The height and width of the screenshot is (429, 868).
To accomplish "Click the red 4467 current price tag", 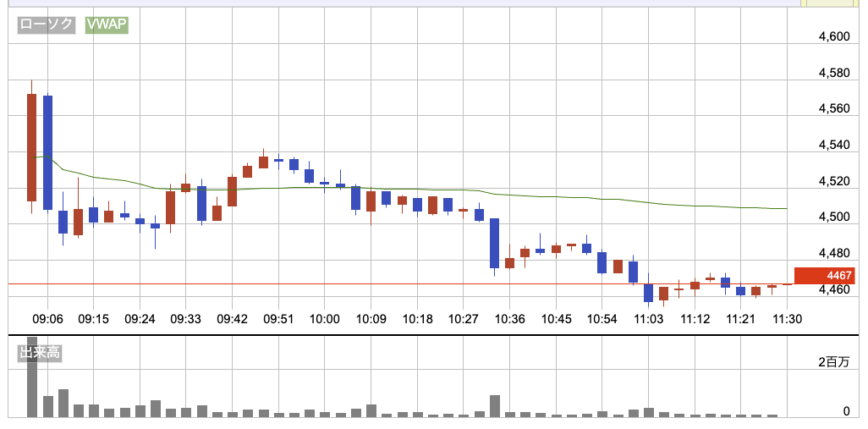I will [824, 276].
